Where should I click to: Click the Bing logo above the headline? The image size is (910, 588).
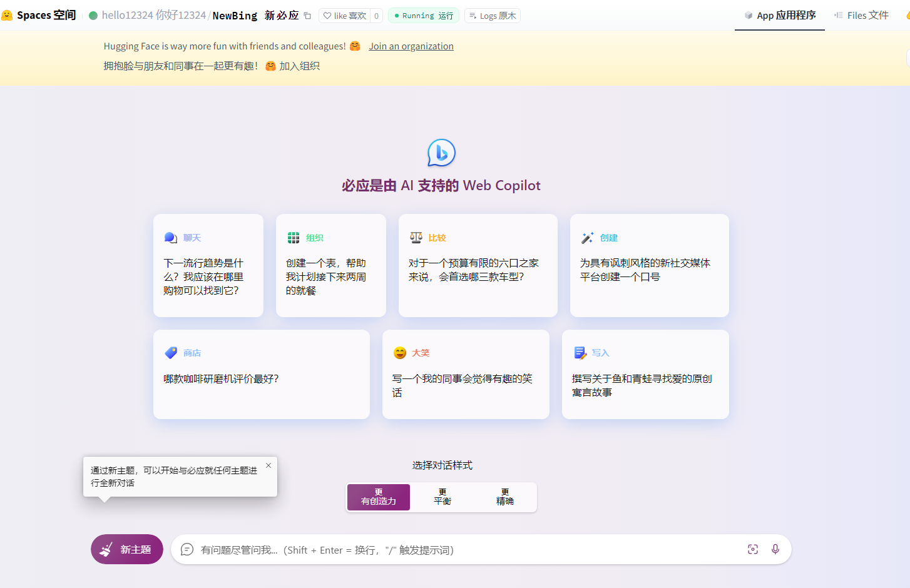(441, 153)
